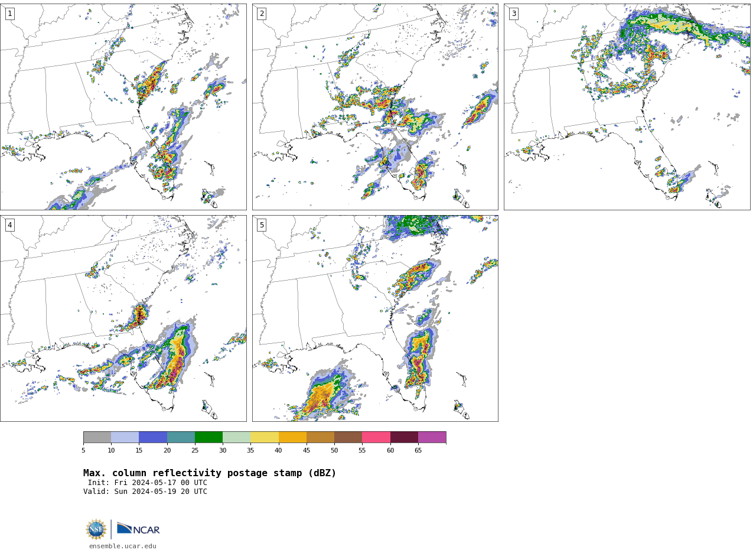The image size is (756, 553).
Task: Click the orange 40-45 dBZ swatch
Action: [x=292, y=437]
